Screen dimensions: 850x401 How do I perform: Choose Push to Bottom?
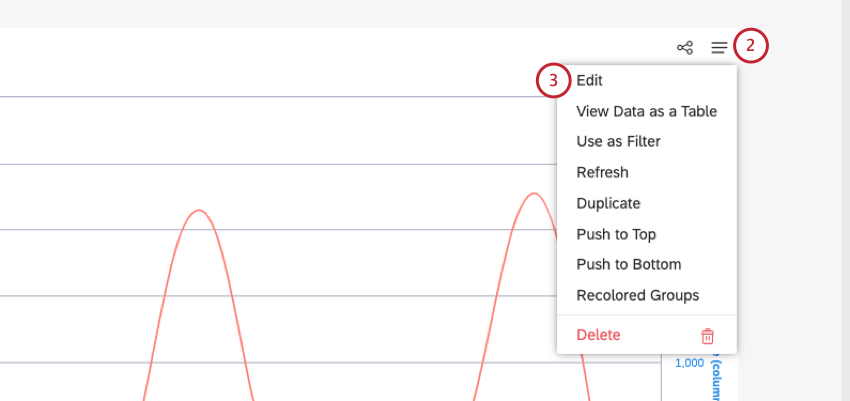(628, 265)
